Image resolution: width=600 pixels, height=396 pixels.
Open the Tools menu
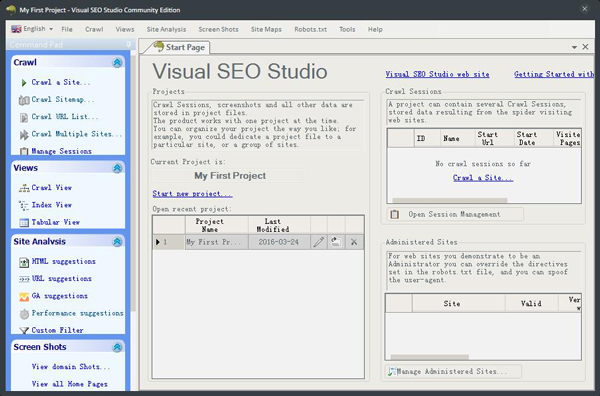click(347, 29)
